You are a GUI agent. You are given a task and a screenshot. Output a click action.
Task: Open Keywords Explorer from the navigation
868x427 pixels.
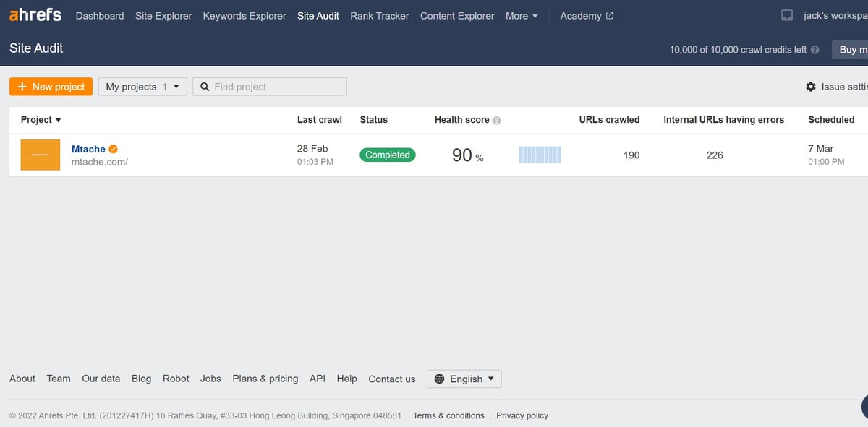(244, 16)
